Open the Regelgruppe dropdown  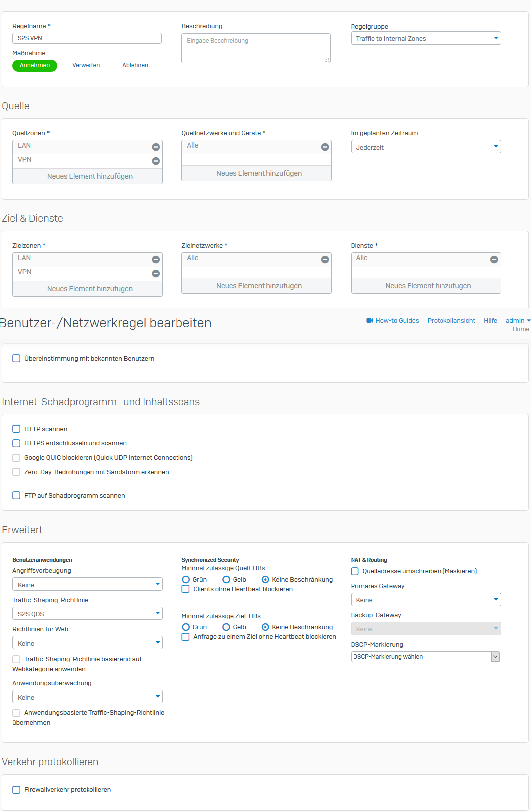point(426,38)
